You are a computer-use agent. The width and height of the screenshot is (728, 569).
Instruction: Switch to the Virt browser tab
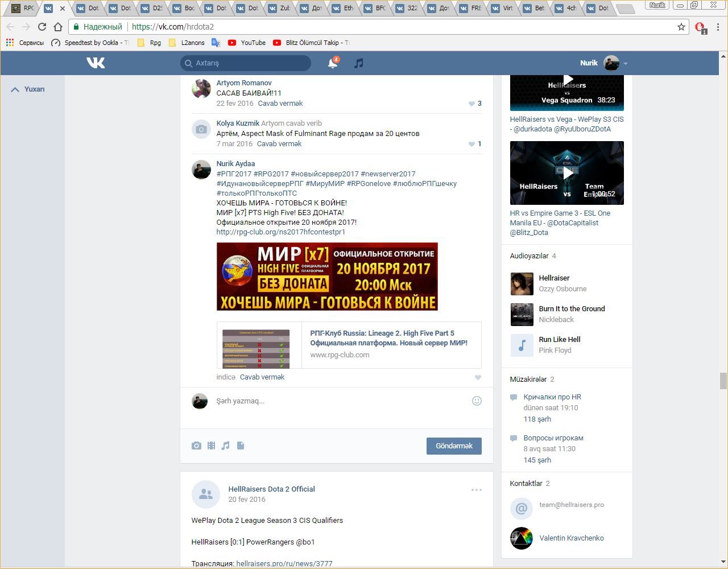[502, 8]
